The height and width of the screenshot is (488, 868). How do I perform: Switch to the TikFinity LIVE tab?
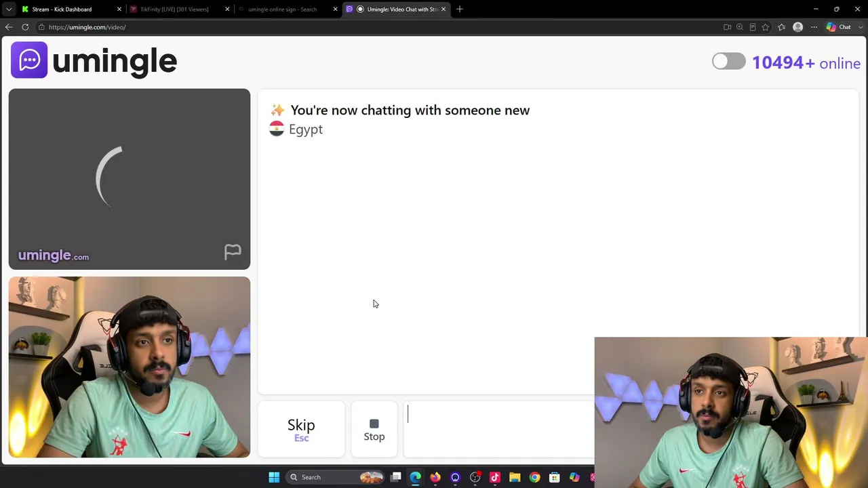(x=174, y=9)
